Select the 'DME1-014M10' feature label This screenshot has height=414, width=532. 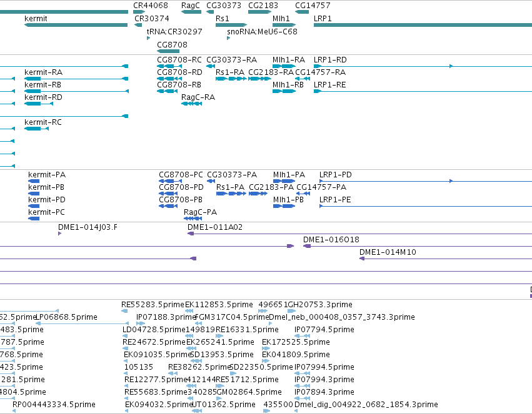click(x=388, y=252)
